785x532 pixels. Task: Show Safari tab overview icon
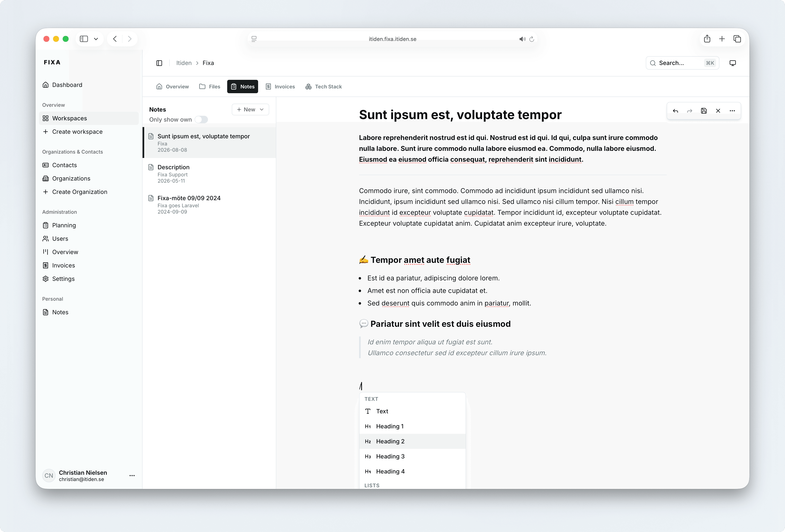[737, 39]
